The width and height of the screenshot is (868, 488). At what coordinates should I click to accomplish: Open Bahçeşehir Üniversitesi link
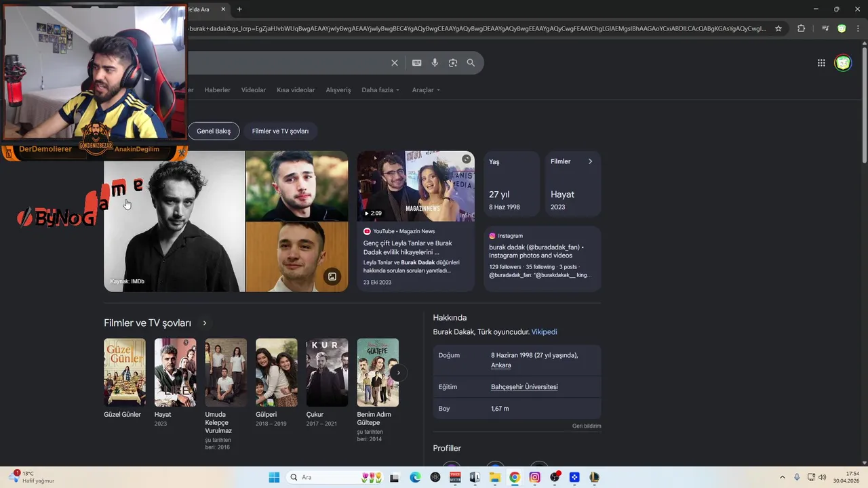[524, 387]
